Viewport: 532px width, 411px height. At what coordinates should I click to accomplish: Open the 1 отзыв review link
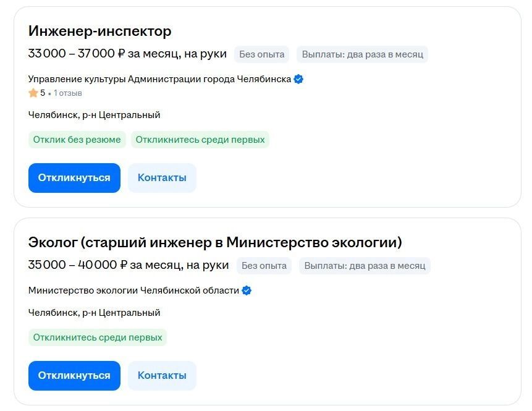pos(68,93)
